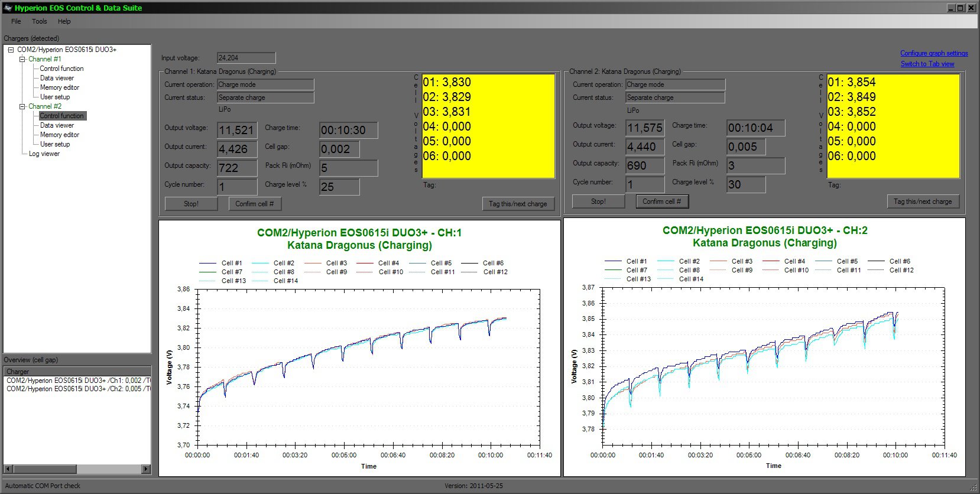Collapse the COM2/Hyperion EOS0615i DUO3+ tree node

[11, 50]
